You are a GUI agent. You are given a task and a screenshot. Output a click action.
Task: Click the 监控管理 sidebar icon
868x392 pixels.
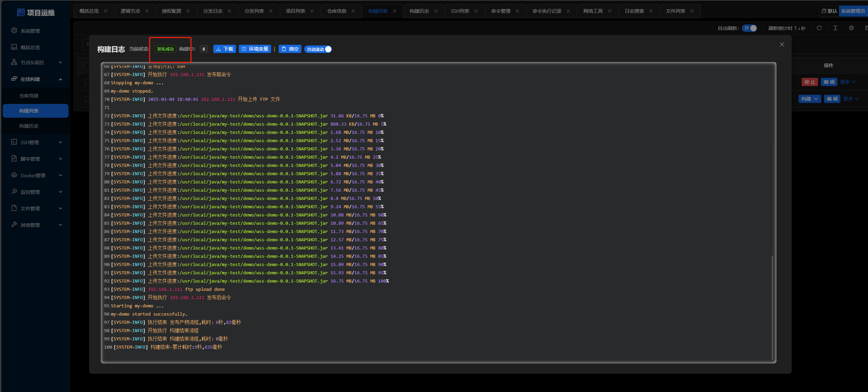click(x=14, y=192)
